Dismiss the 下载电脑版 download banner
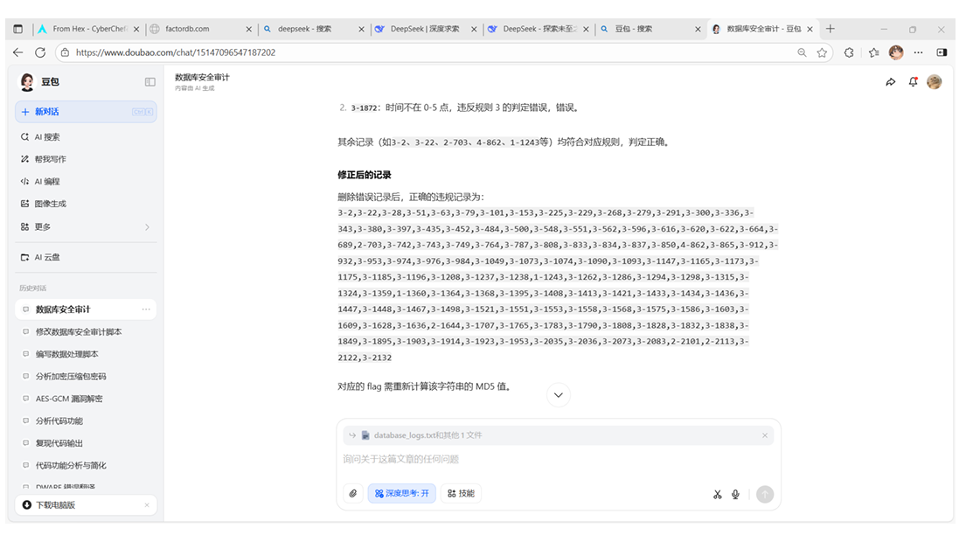The width and height of the screenshot is (980, 535). 146,505
